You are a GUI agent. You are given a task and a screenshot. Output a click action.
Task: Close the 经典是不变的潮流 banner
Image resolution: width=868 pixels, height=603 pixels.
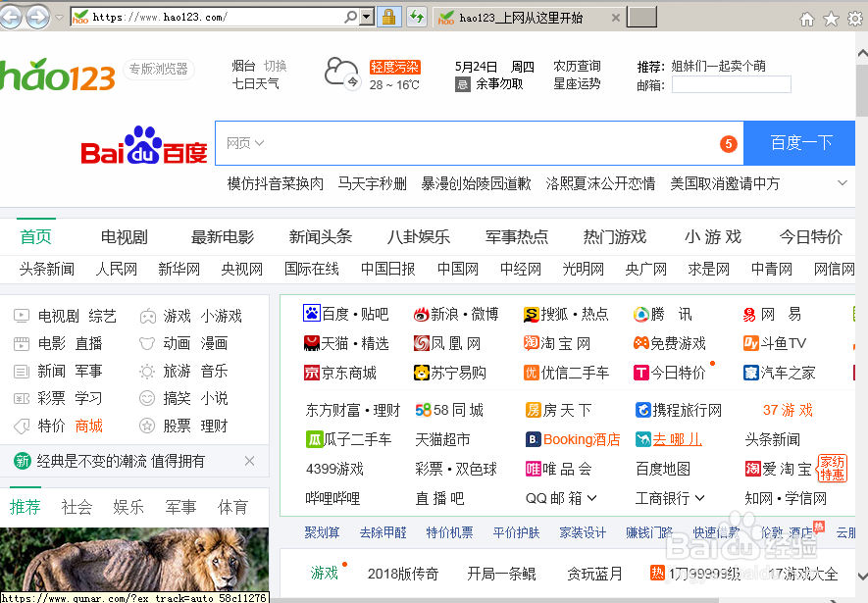(250, 461)
